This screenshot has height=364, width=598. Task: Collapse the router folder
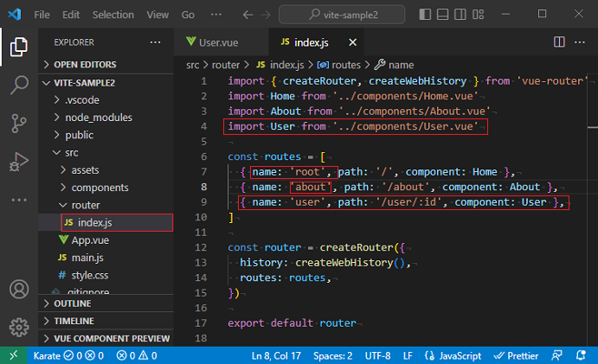coord(106,205)
